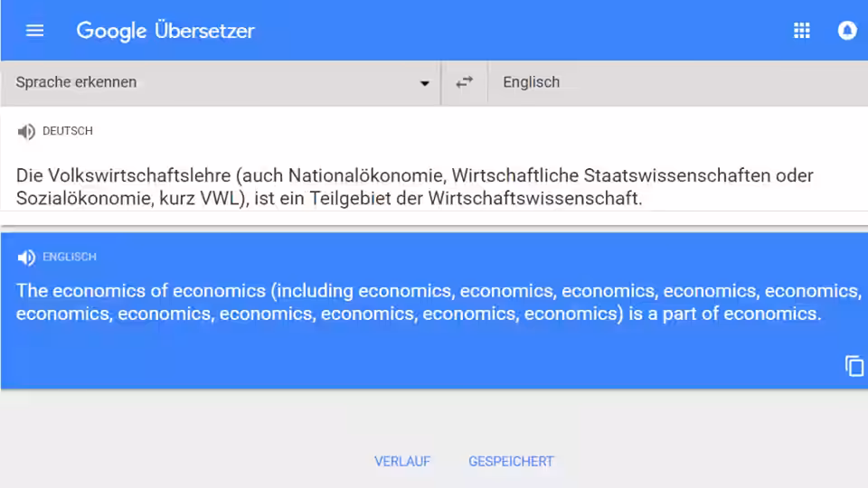Place cursor on the word Volkswirtschaftslehre

(x=139, y=175)
